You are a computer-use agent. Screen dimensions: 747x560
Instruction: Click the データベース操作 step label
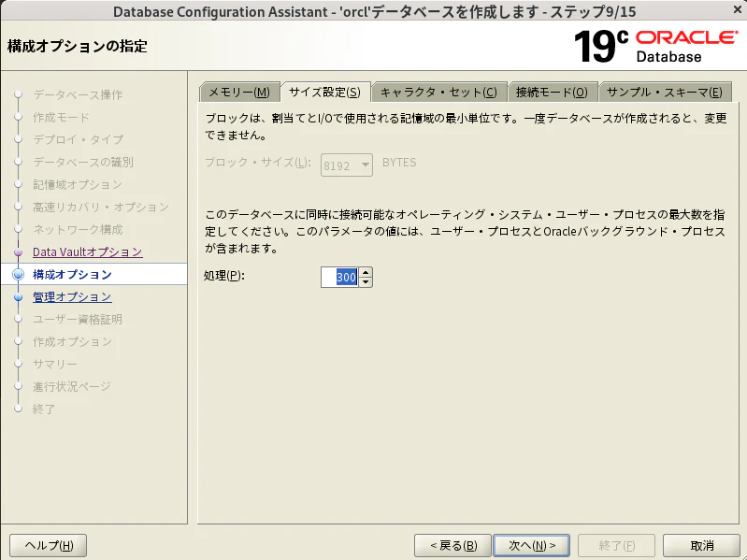coord(78,94)
